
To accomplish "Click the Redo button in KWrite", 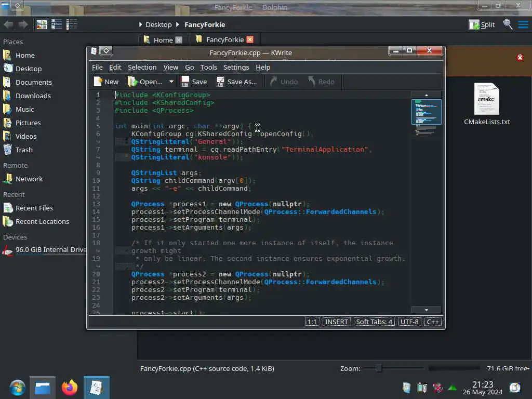I will coord(321,82).
